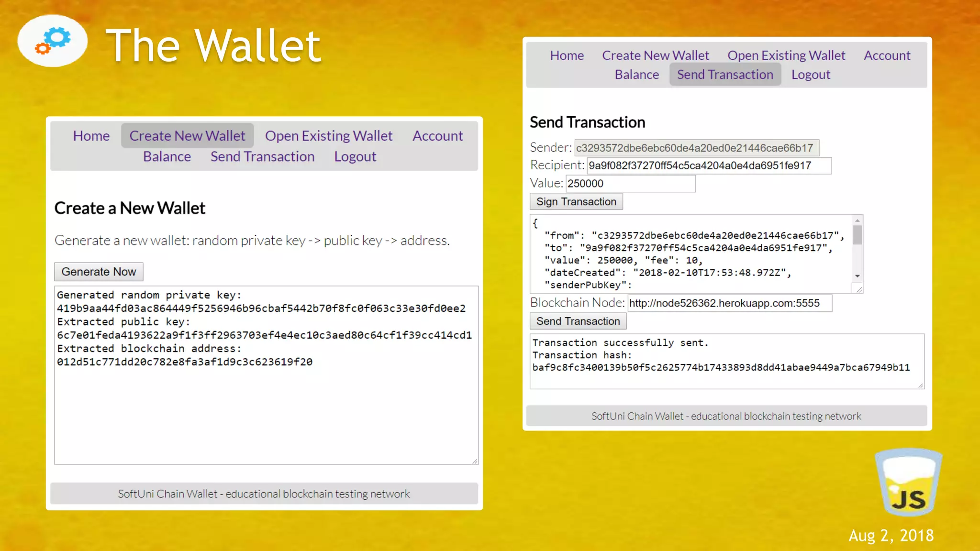Open Balance link in left wallet panel
This screenshot has height=551, width=980.
click(x=167, y=156)
